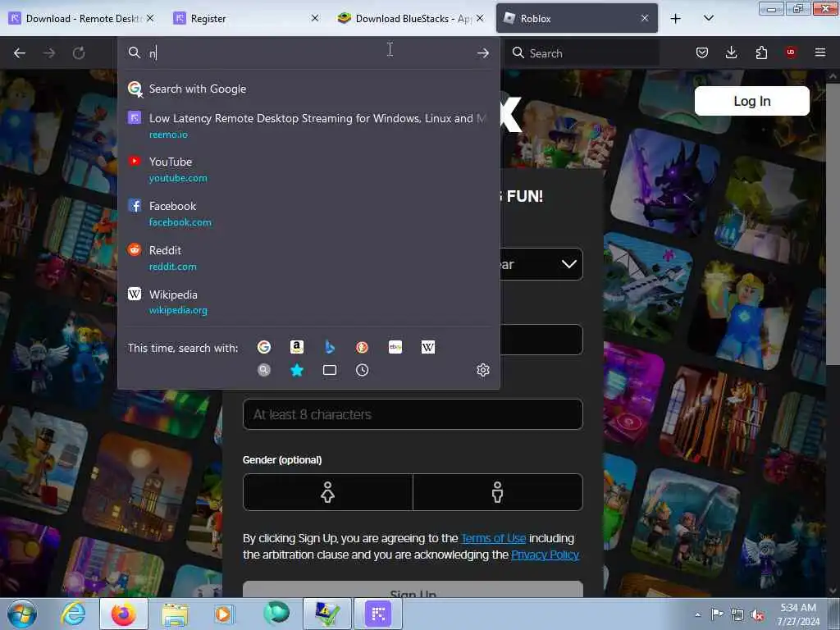The width and height of the screenshot is (840, 630).
Task: Open the Downloads toolbar icon
Action: click(731, 52)
